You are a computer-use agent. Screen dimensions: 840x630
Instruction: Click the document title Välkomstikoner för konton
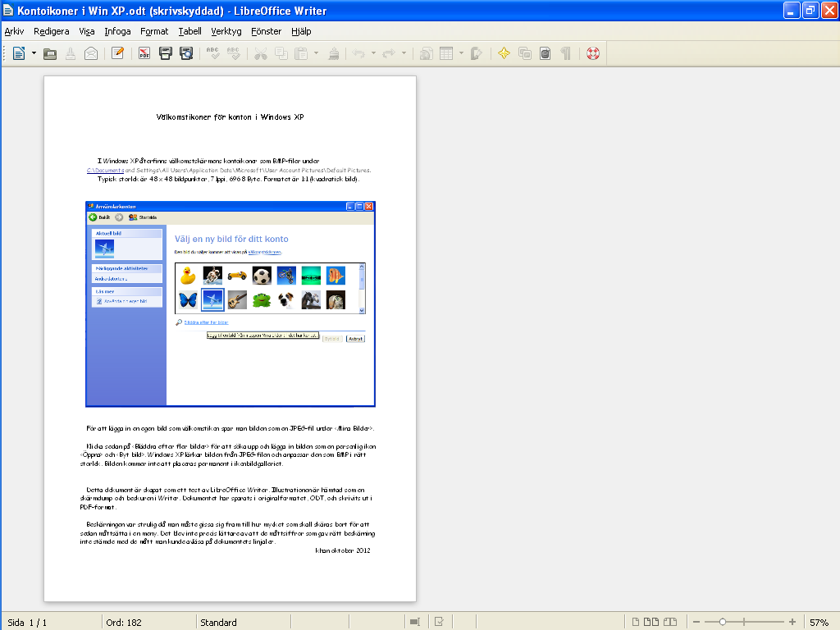[x=230, y=116]
